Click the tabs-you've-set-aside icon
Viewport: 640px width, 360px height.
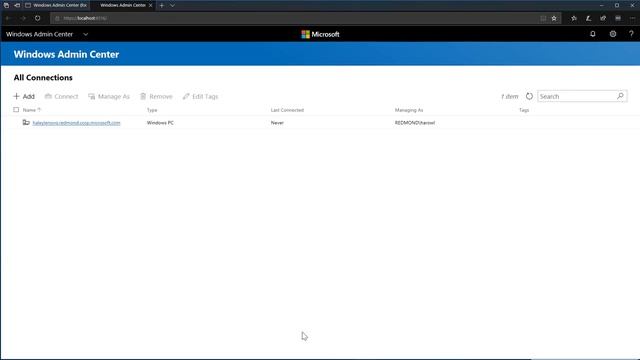coord(6,5)
